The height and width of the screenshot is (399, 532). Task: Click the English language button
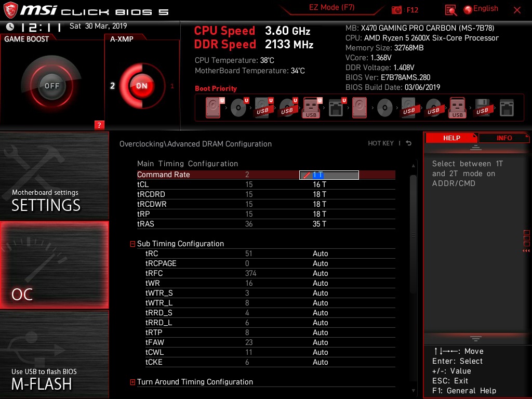[x=486, y=8]
